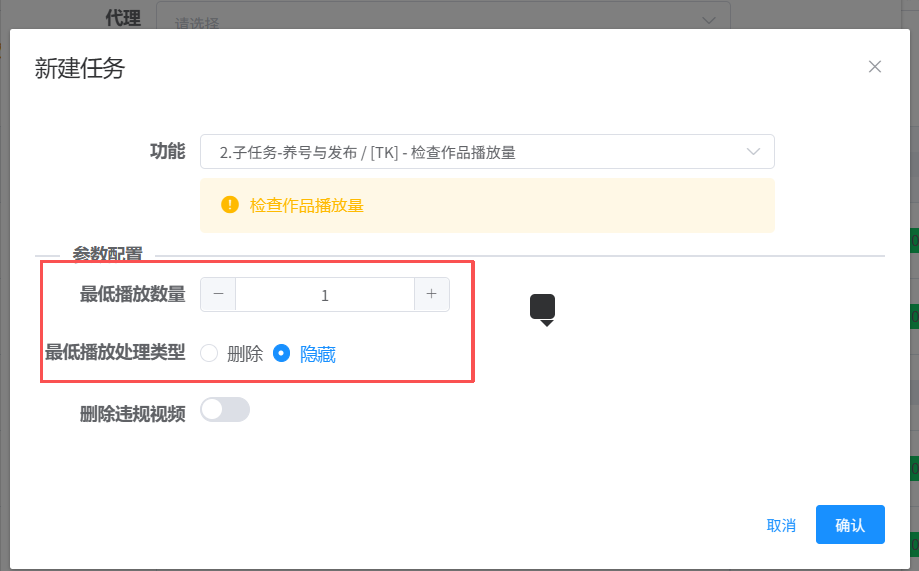Viewport: 919px width, 571px height.
Task: Click the 取消 button
Action: point(781,525)
